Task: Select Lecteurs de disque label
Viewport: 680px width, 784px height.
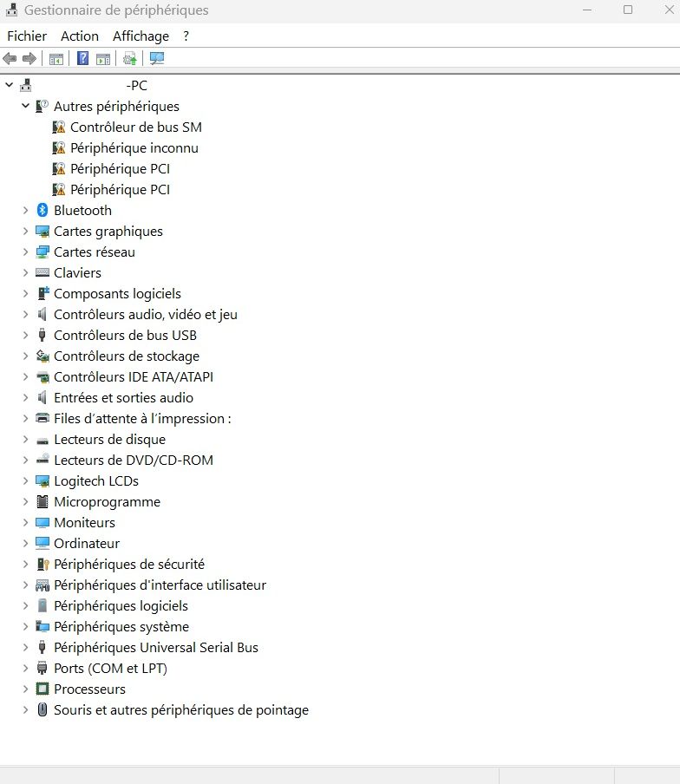Action: [110, 440]
